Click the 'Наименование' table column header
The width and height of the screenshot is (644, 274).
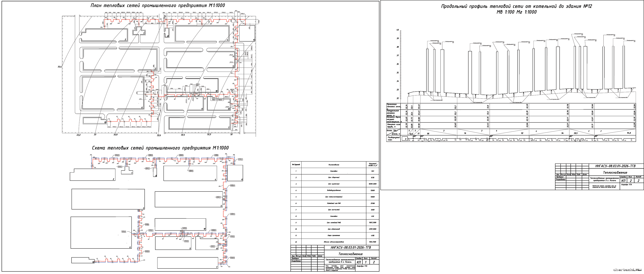click(334, 165)
